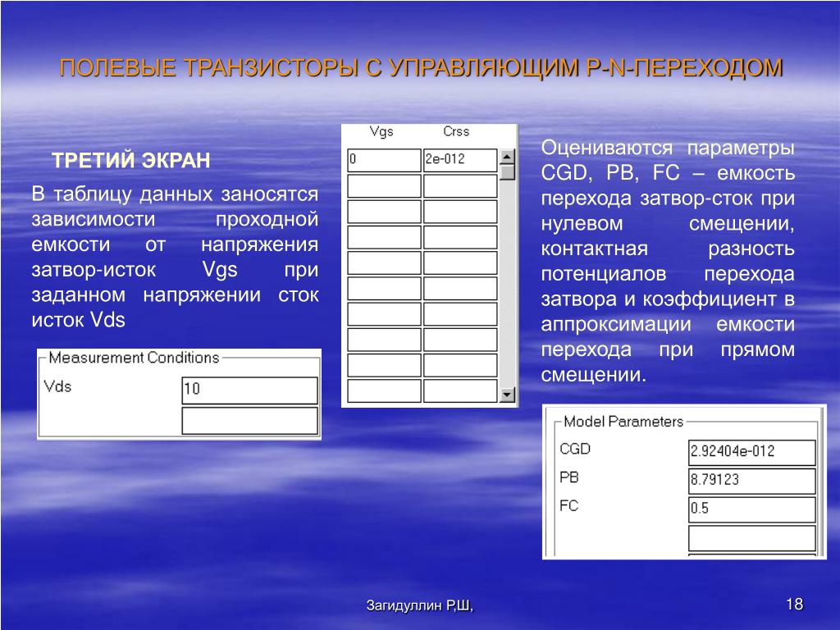Click the CGD label
This screenshot has width=840, height=630.
pos(575,449)
